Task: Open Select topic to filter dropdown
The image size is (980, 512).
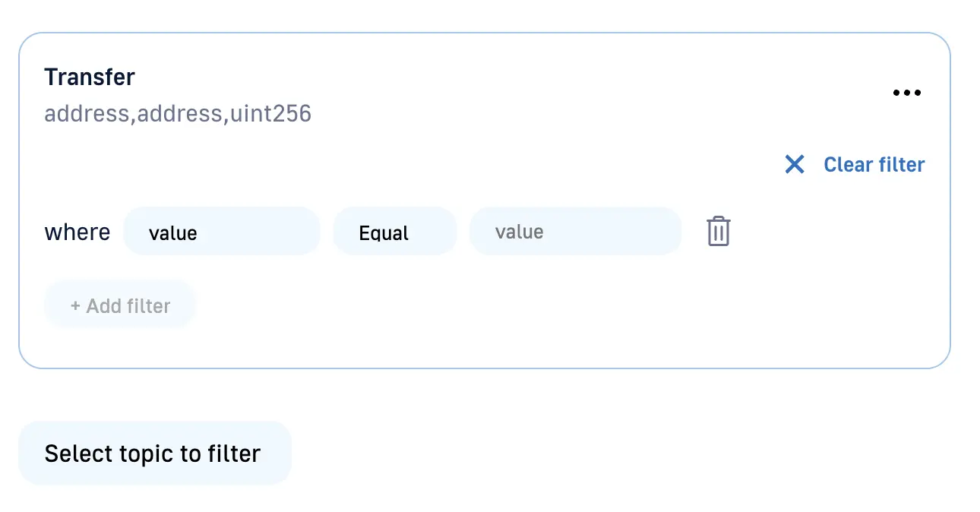Action: click(x=154, y=454)
